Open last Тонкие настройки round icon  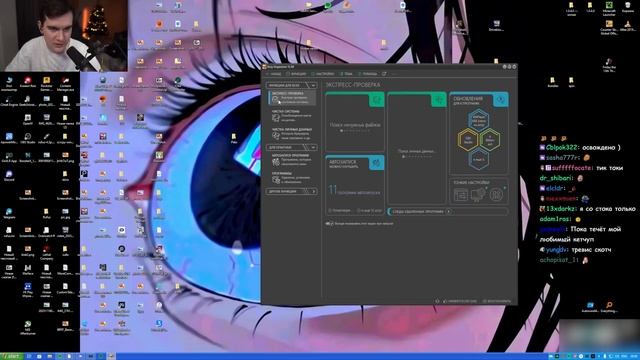click(x=496, y=195)
